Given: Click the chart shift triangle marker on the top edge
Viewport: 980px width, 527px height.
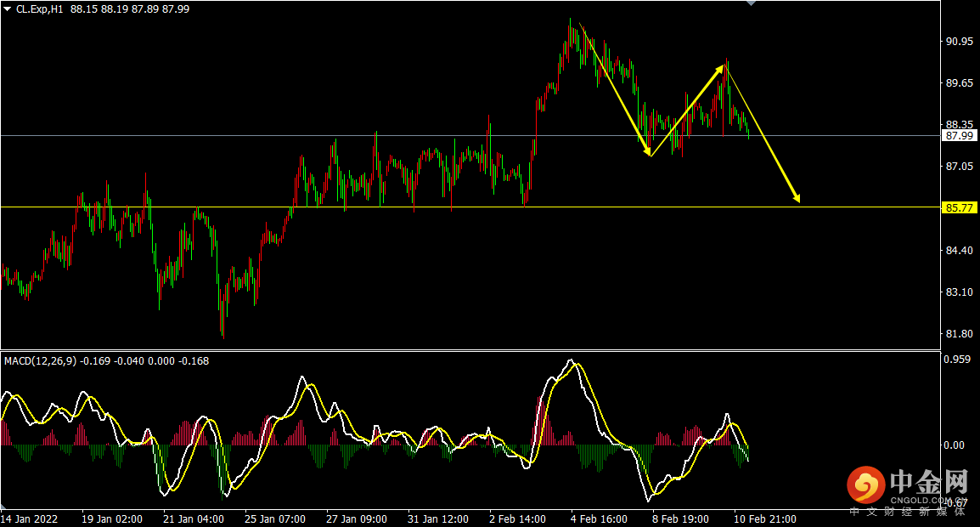Looking at the screenshot, I should coord(752,3).
